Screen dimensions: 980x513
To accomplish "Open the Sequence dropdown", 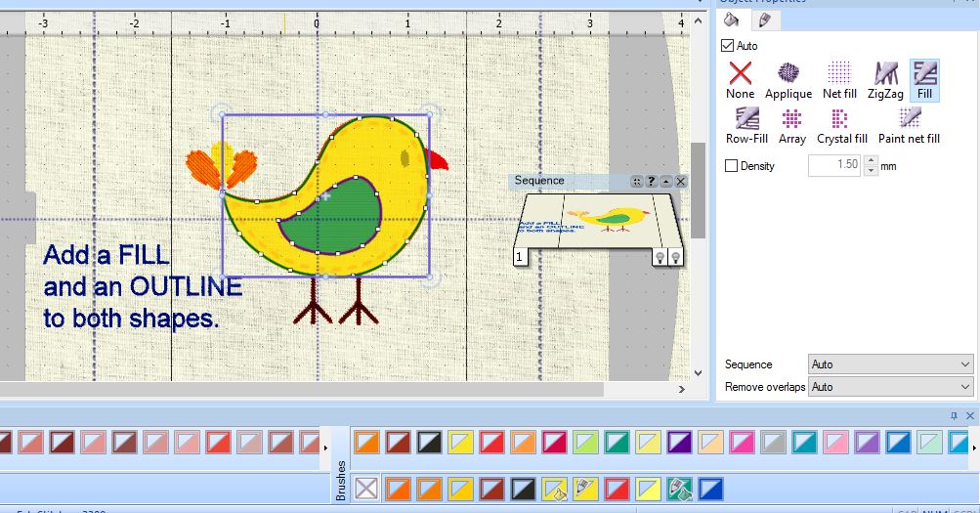I will (x=890, y=364).
